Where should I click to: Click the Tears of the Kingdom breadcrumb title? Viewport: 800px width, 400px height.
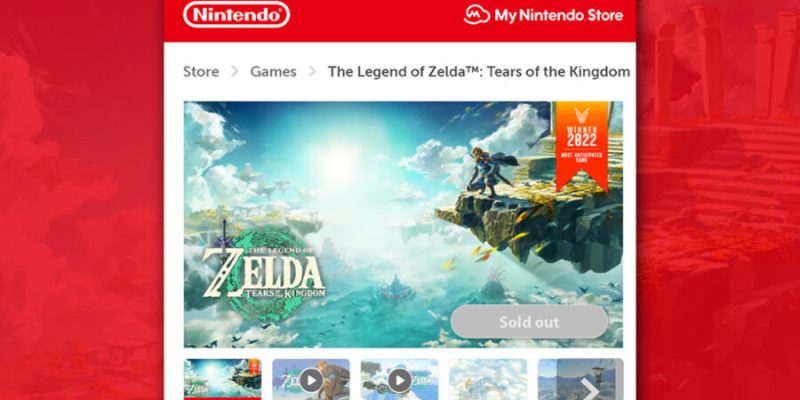pyautogui.click(x=479, y=72)
